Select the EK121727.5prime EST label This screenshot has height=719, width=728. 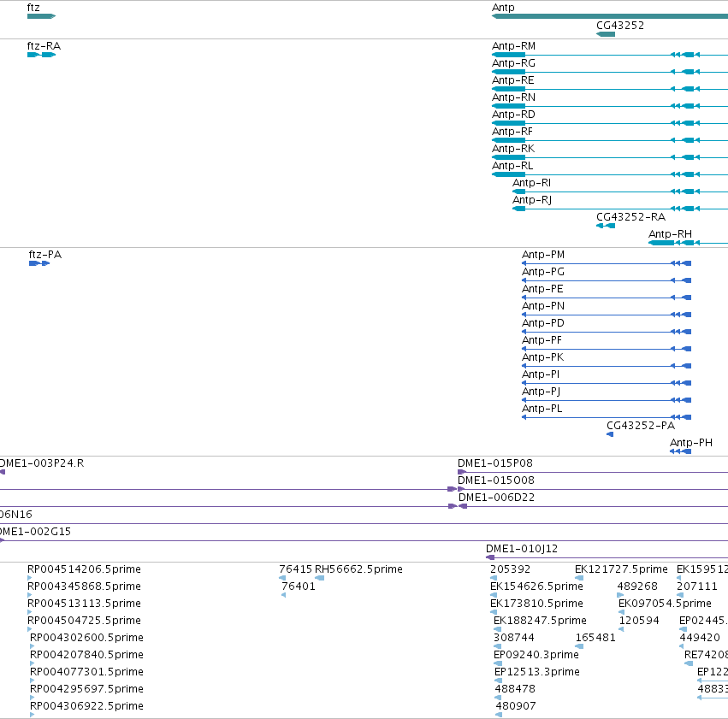click(621, 569)
